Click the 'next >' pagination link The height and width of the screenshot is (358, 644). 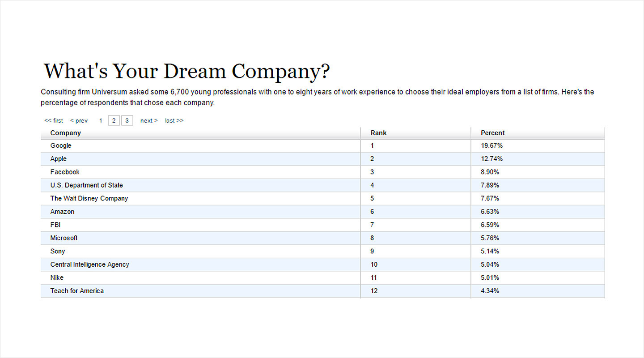[148, 121]
